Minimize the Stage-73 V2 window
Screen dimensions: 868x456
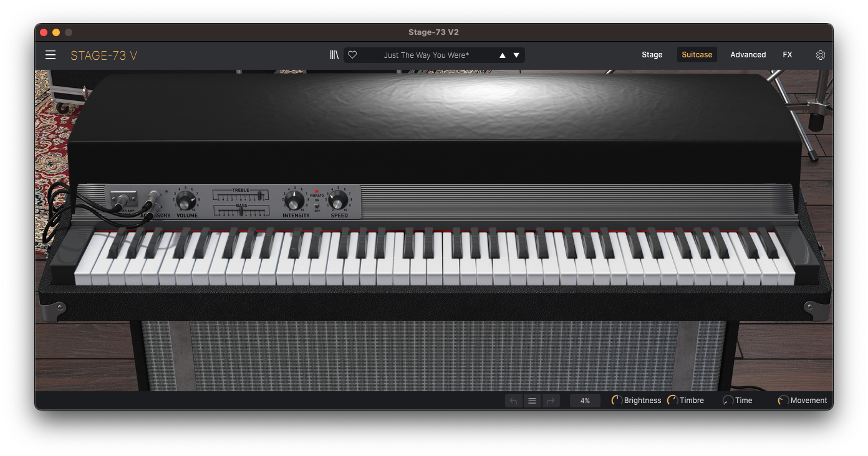(x=56, y=32)
